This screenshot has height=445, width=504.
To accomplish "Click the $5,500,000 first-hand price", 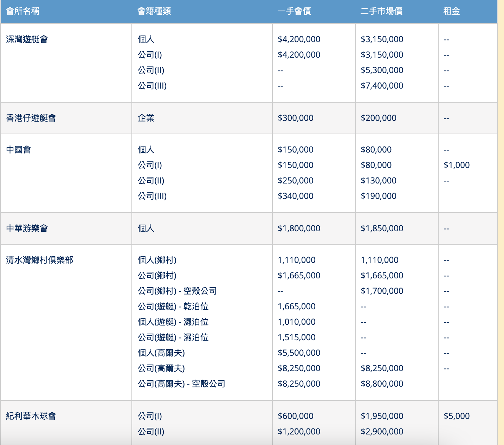I will (x=299, y=353).
